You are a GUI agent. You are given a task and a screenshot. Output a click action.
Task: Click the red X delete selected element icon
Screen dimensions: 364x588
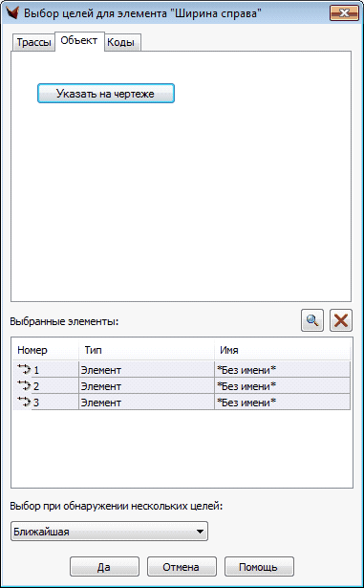tap(341, 320)
